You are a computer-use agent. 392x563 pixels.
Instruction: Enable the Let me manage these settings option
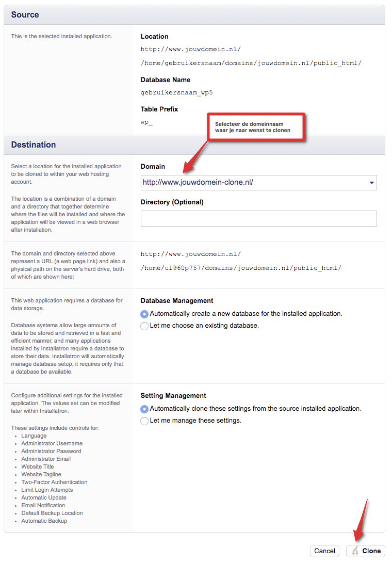[145, 421]
